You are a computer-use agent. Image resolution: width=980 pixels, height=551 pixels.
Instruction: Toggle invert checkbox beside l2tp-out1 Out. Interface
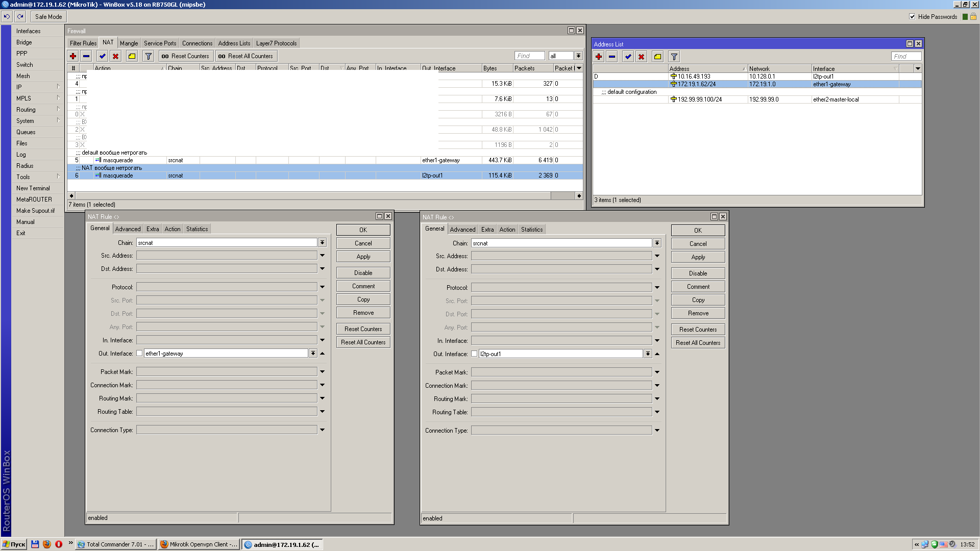474,354
